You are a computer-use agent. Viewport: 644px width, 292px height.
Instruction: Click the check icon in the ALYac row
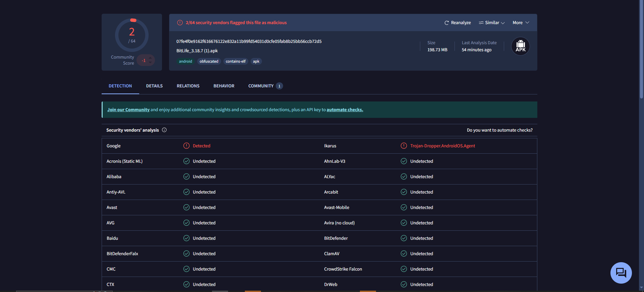coord(404,176)
